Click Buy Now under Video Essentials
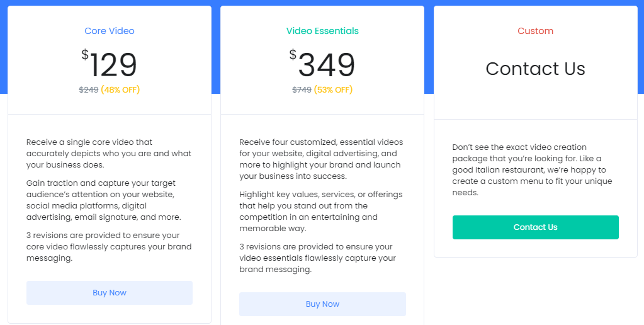The width and height of the screenshot is (644, 325). pos(322,304)
